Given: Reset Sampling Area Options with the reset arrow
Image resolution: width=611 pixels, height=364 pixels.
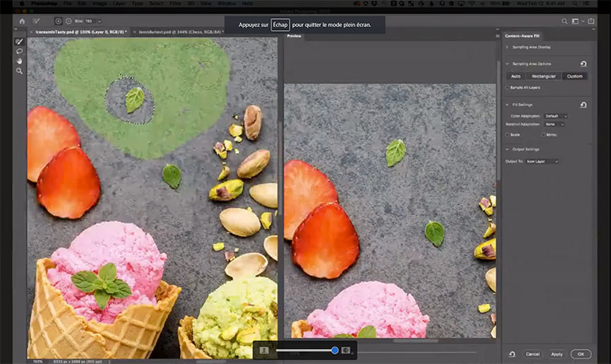Looking at the screenshot, I should click(583, 63).
